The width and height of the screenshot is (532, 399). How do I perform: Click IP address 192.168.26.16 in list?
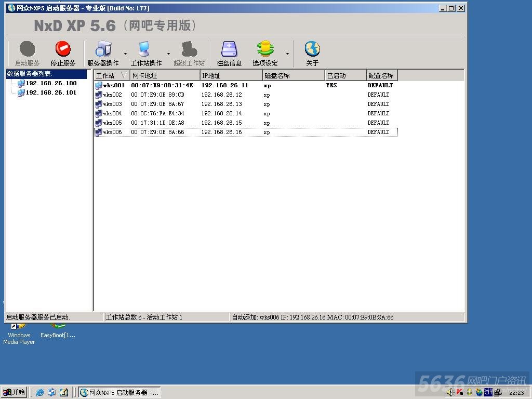tap(221, 132)
